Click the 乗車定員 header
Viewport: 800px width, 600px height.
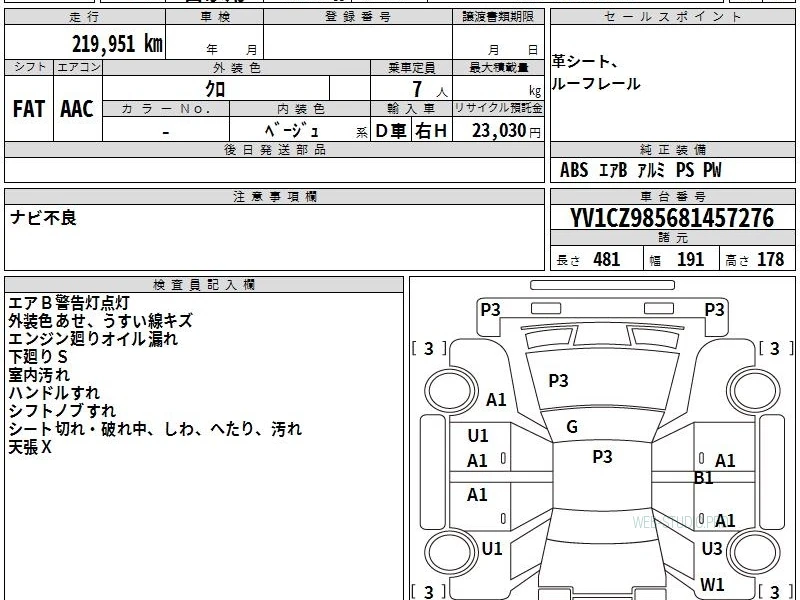point(411,67)
